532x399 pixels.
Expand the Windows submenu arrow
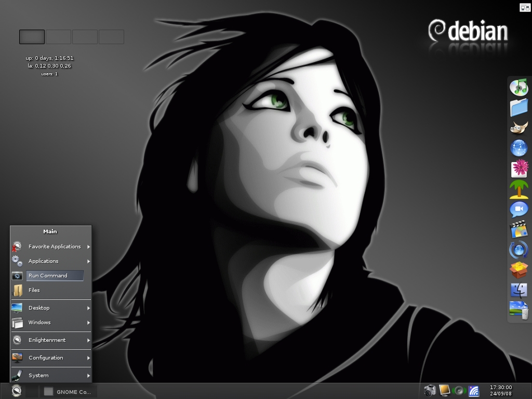click(88, 323)
